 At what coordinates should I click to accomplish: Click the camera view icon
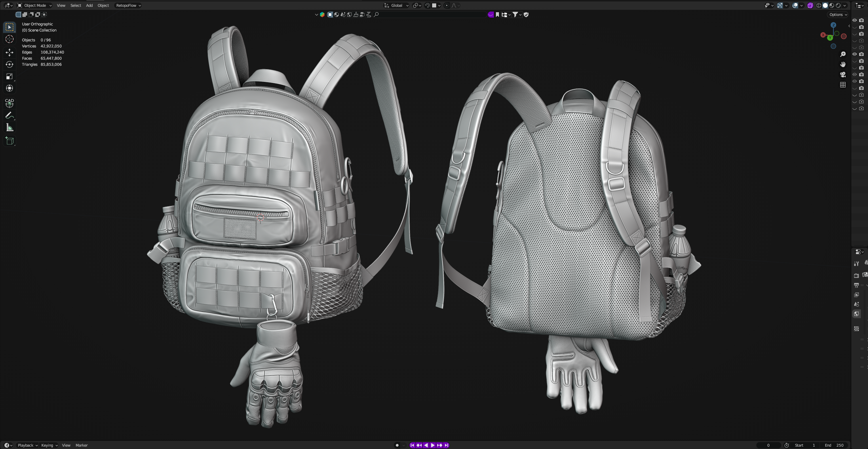(843, 75)
